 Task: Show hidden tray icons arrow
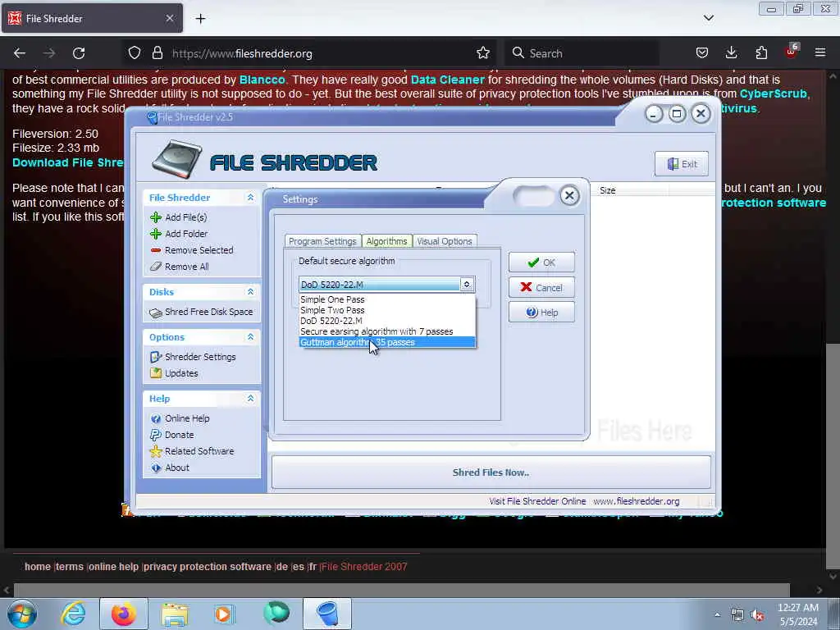[x=717, y=614]
